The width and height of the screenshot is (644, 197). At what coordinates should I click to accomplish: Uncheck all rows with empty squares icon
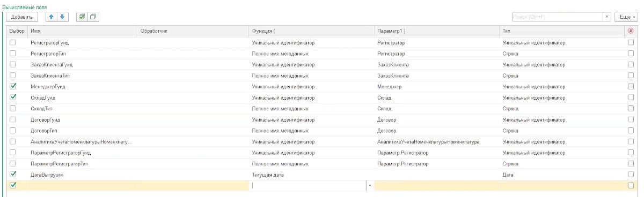93,17
